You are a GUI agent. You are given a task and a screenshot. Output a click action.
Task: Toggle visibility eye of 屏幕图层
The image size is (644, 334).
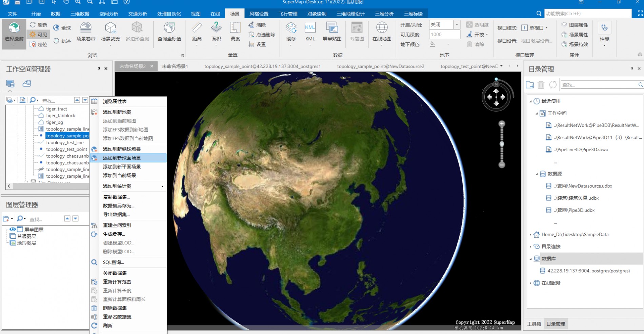(x=13, y=230)
